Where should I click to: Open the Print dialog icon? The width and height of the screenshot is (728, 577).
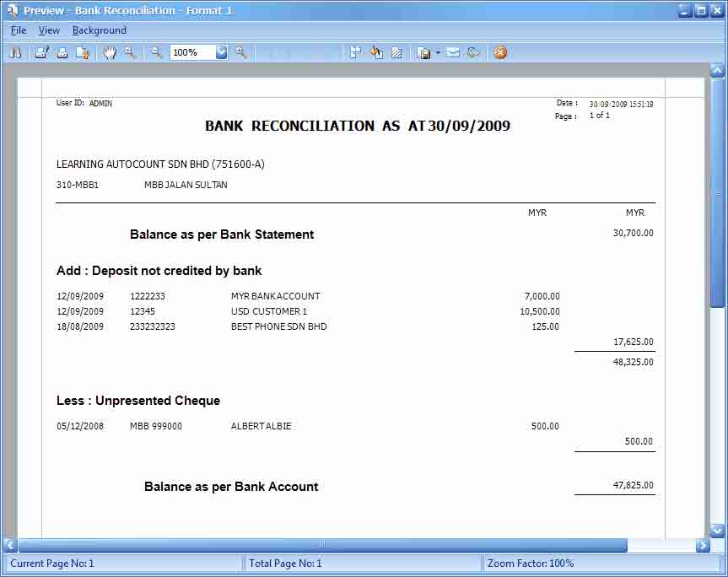tap(42, 53)
